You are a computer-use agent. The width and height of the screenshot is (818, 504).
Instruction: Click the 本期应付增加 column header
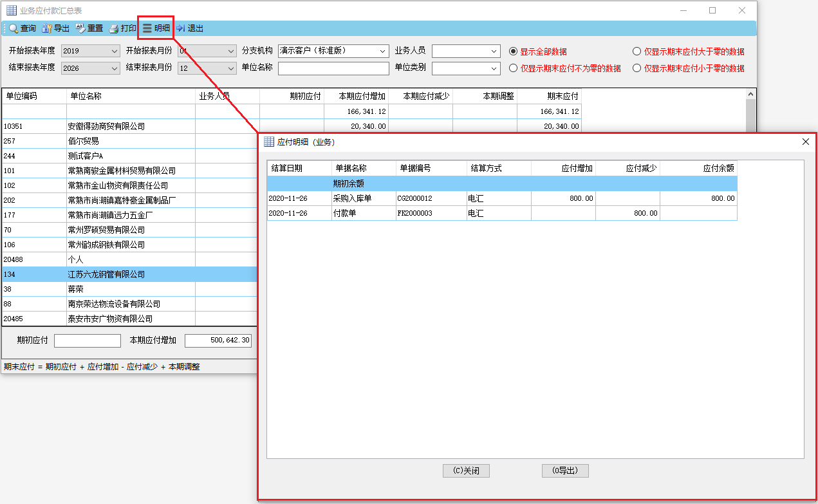(356, 96)
